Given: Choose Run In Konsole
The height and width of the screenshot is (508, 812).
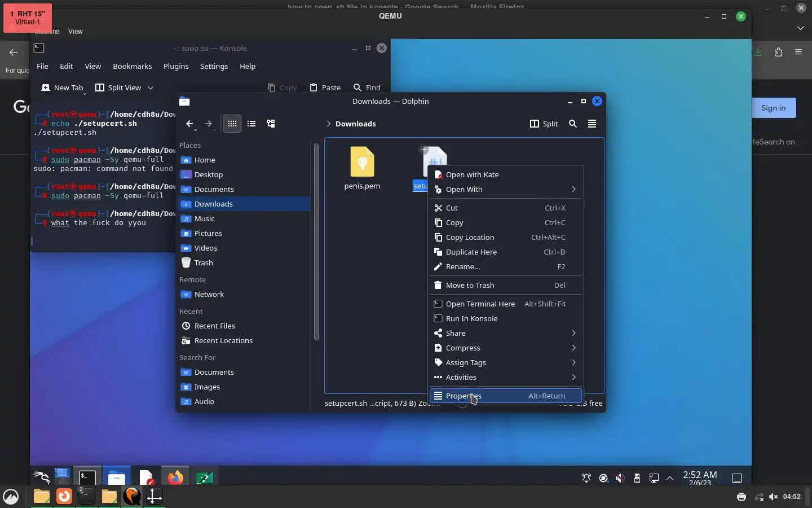Looking at the screenshot, I should [x=506, y=318].
